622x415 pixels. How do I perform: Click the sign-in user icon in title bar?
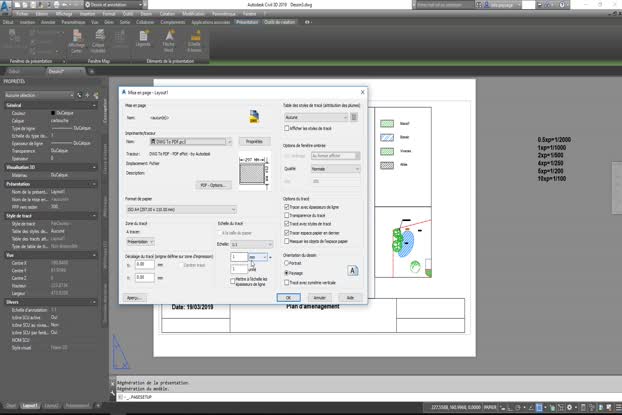[487, 5]
